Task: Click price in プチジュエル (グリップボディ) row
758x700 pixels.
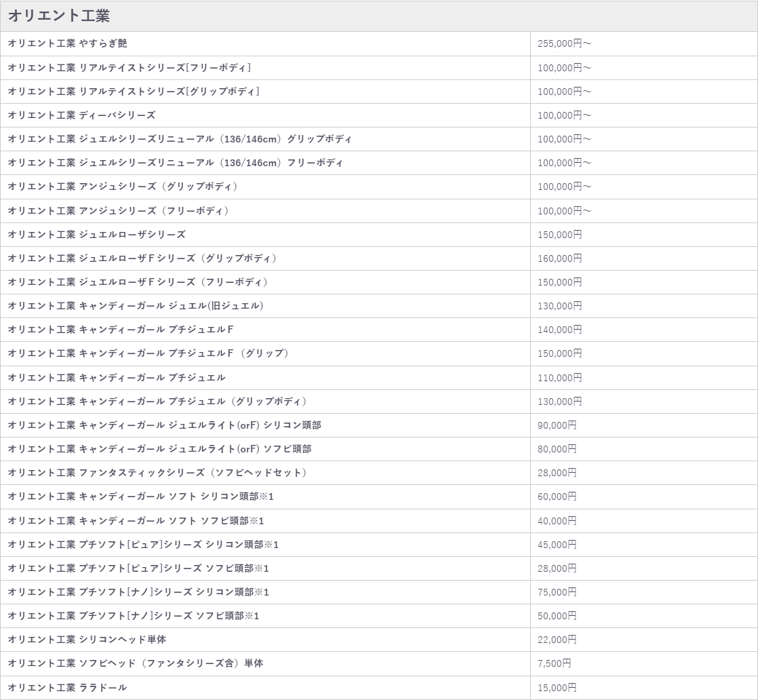Action: [559, 401]
